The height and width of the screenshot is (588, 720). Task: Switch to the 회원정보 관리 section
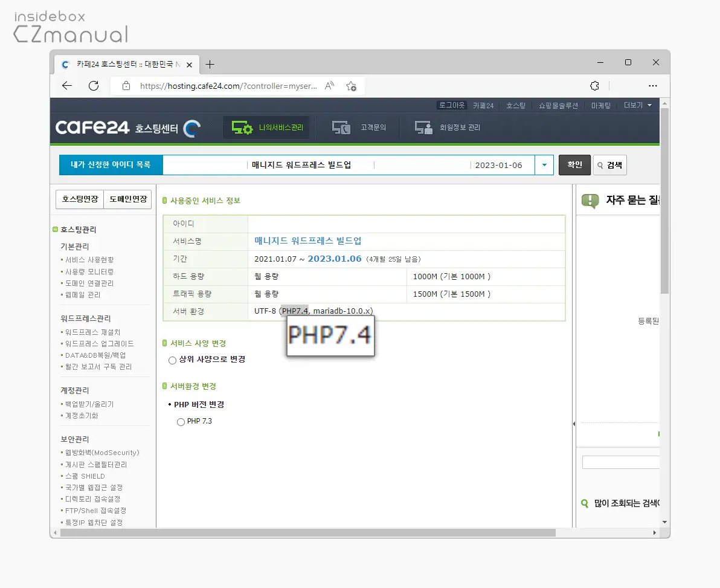click(x=447, y=128)
